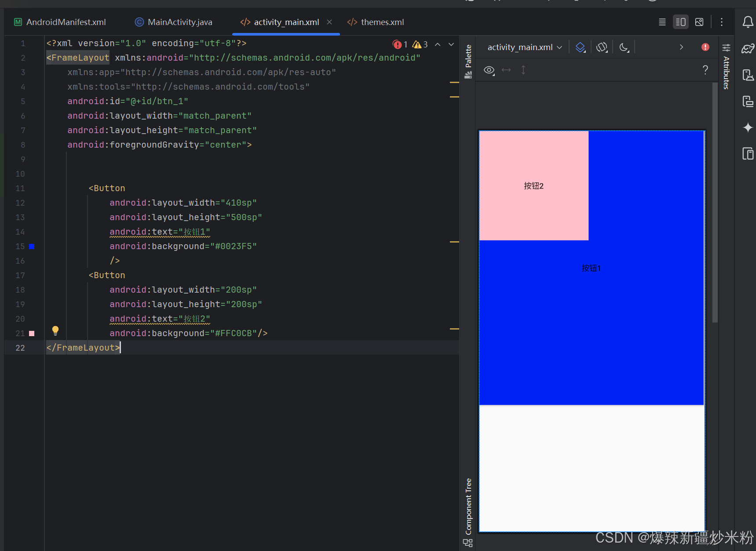Open the activity_main.xml file dropdown in preview
Image resolution: width=756 pixels, height=551 pixels.
pos(525,47)
